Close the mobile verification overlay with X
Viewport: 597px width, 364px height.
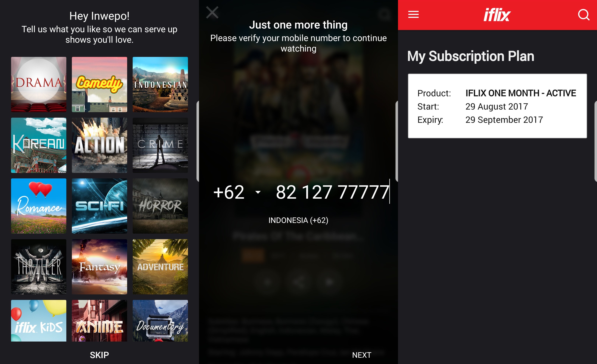tap(212, 13)
